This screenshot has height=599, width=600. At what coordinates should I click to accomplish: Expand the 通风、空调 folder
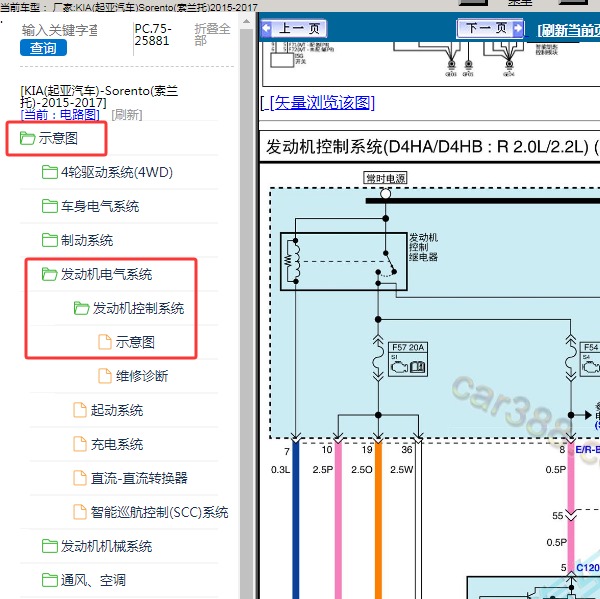[x=93, y=580]
